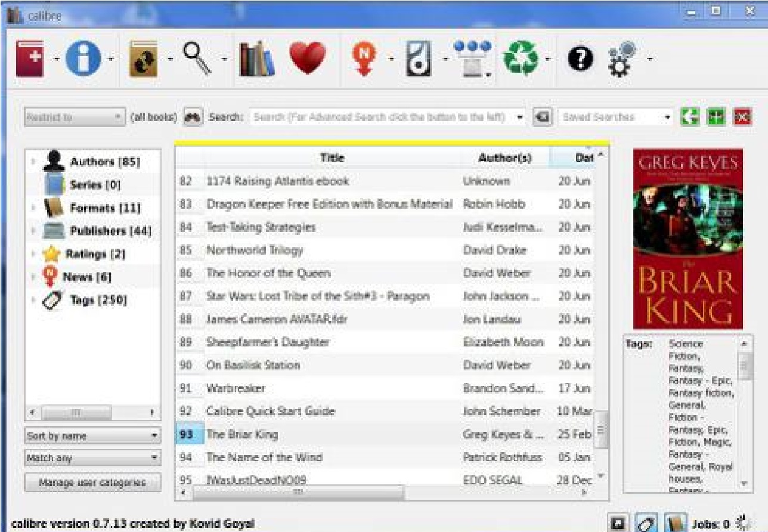Expand the Publishers [44] category
The width and height of the screenshot is (768, 532).
(33, 231)
